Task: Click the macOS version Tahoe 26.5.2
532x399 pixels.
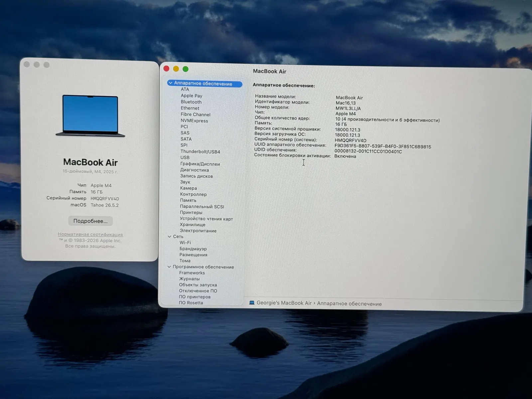Action: (105, 205)
